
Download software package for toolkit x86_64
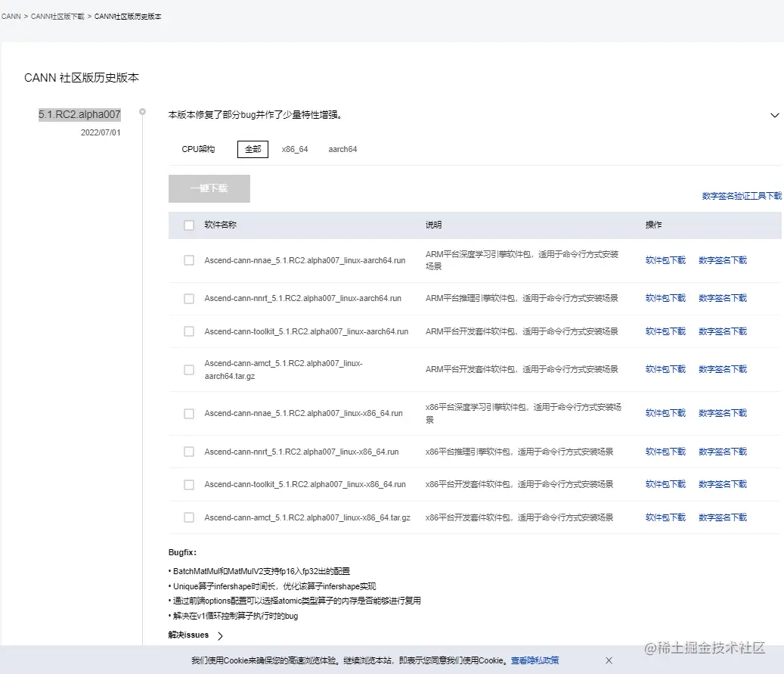click(665, 484)
